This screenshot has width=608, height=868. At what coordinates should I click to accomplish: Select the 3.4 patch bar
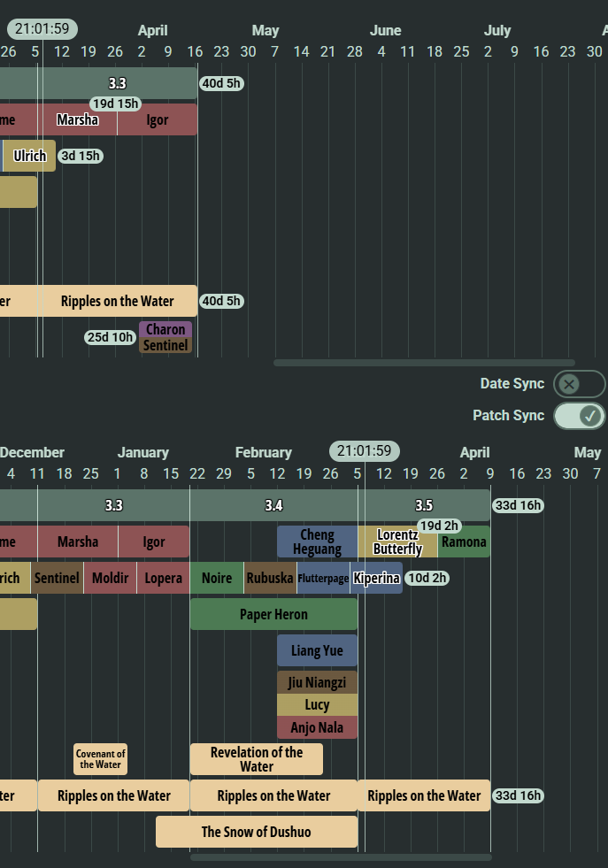[273, 505]
